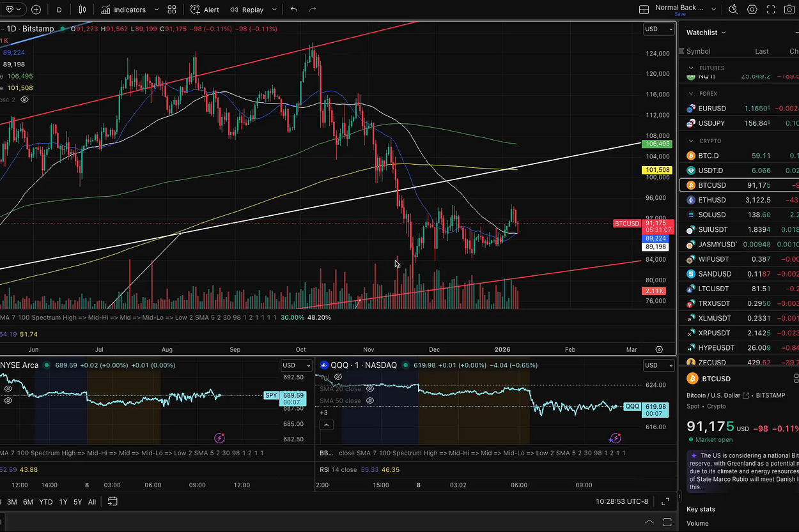Screen dimensions: 799x532
Task: Undo the last chart action
Action: tap(294, 10)
